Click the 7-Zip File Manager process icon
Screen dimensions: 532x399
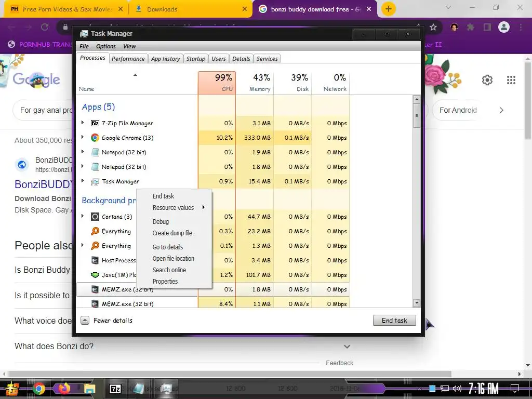tap(95, 123)
